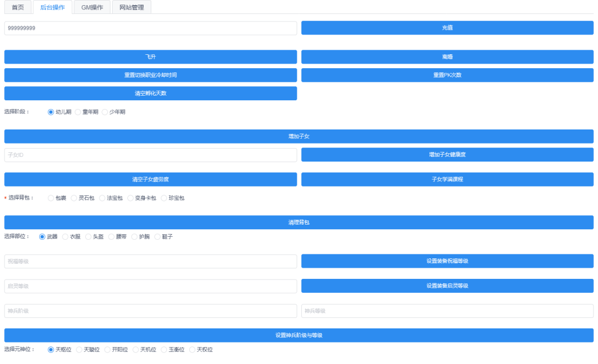Image resolution: width=598 pixels, height=364 pixels.
Task: Click the 祝福等级 input box
Action: (150, 261)
